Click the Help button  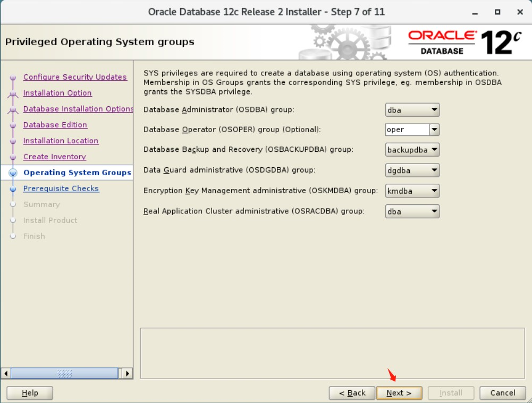pos(30,393)
